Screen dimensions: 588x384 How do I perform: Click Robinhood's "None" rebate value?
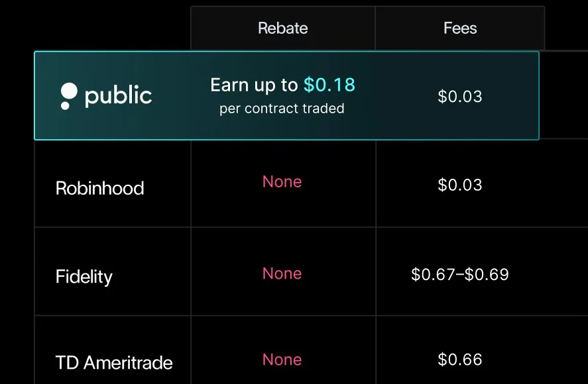(x=282, y=182)
